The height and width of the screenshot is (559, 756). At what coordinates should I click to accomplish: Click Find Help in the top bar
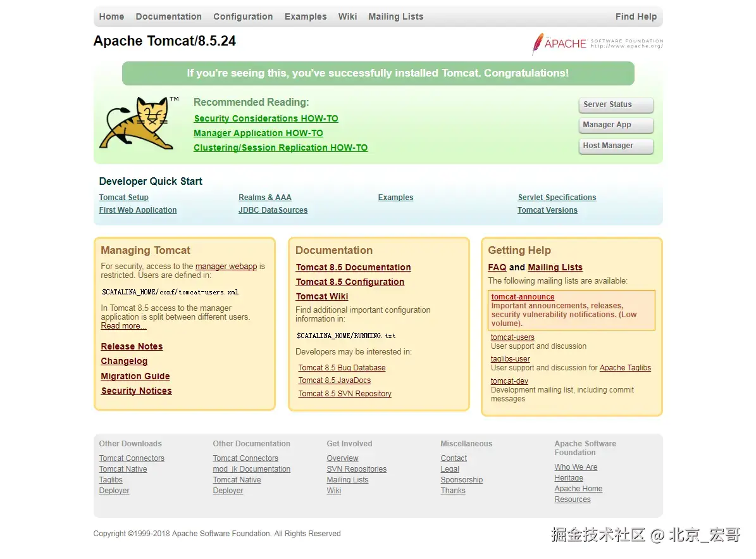point(636,16)
